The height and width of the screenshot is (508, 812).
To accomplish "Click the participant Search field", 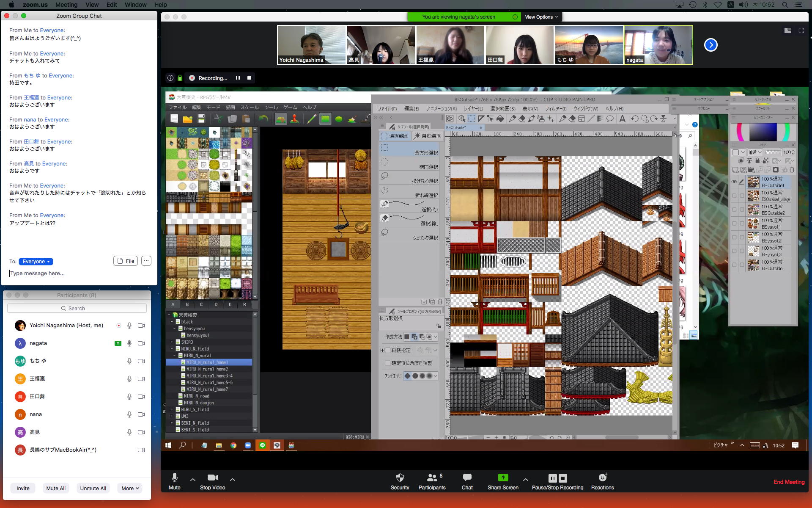I will point(77,308).
